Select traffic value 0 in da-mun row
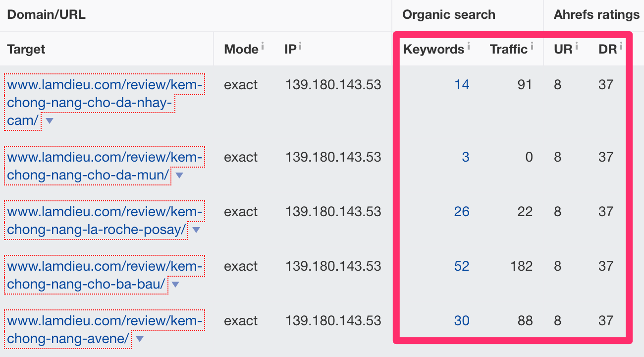Viewport: 644px width, 357px height. (x=529, y=157)
